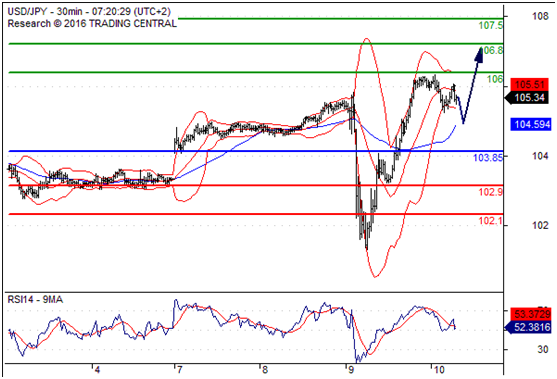Click date 4 on the time axis
This screenshot has width=557, height=379.
(97, 370)
